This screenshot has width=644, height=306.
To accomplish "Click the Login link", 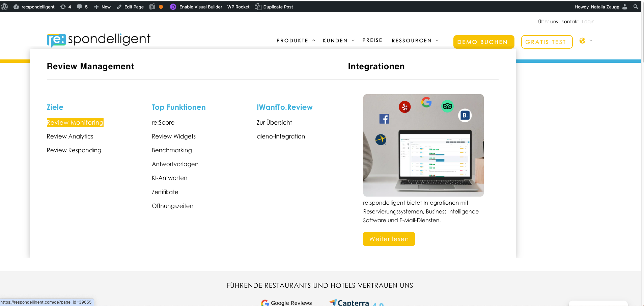I will 588,22.
